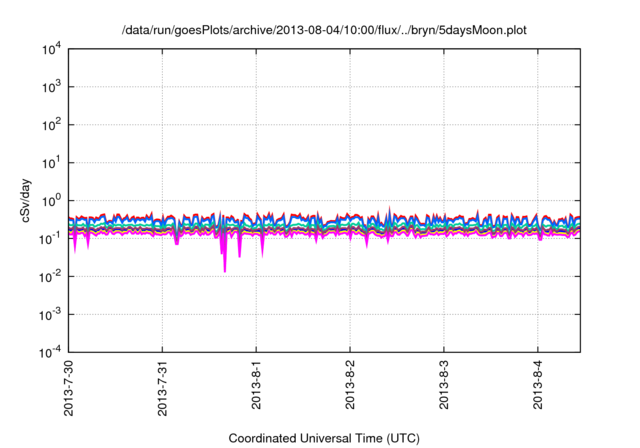
Task: Click the 2013-8-3 date label
Action: (444, 384)
